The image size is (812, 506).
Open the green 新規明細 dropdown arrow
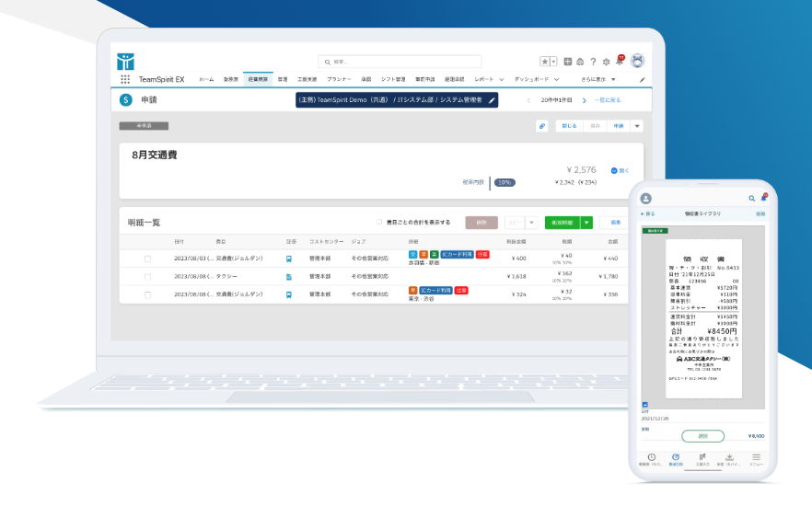click(x=586, y=223)
